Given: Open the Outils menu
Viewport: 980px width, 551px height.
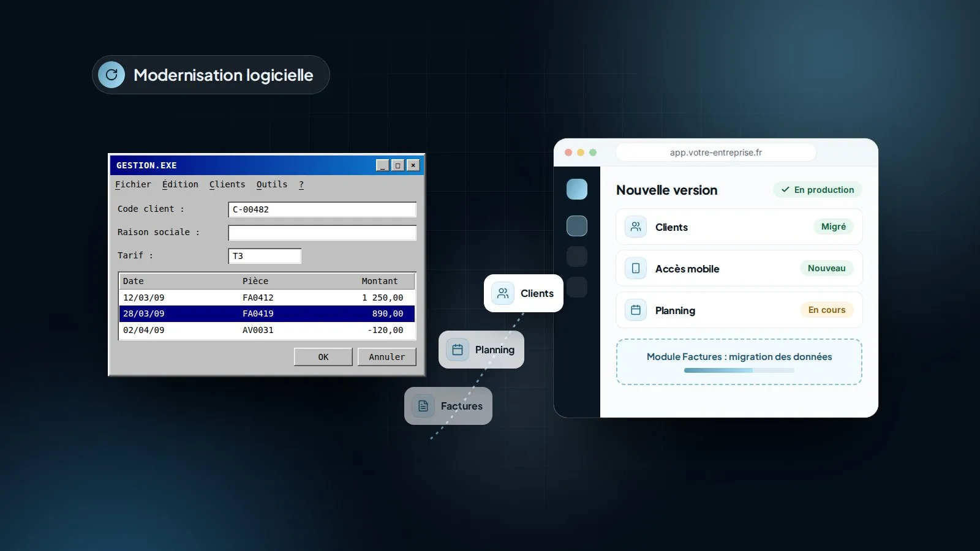Looking at the screenshot, I should (x=272, y=184).
